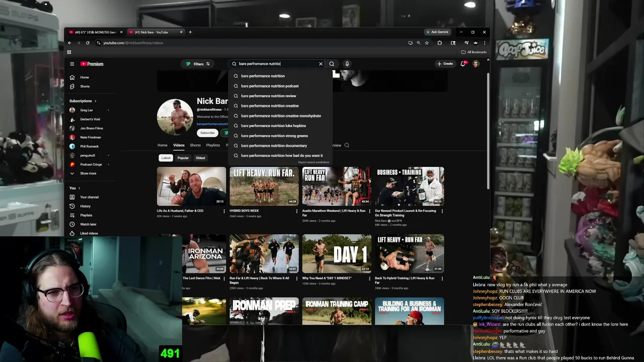
Task: Open the Filters extension button
Action: (198, 64)
